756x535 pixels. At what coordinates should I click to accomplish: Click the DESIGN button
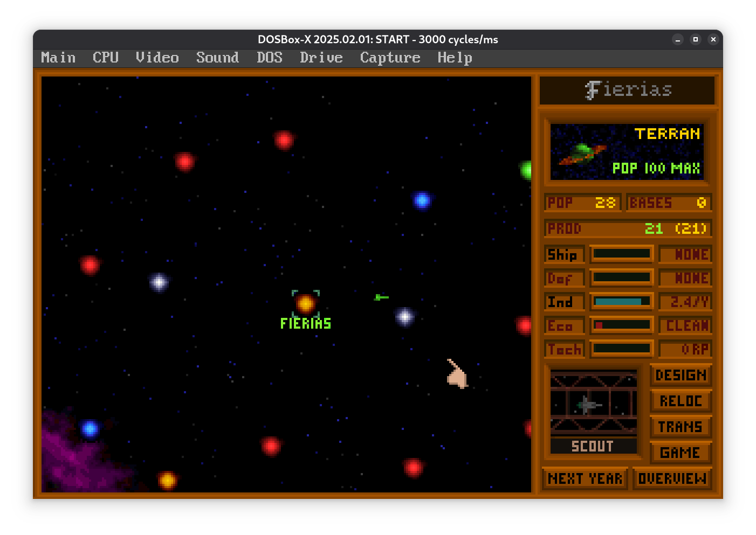click(681, 375)
